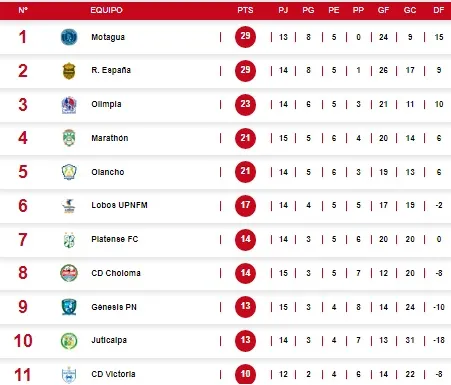The width and height of the screenshot is (451, 385).
Task: Open the Olimpia team name link
Action: click(x=106, y=104)
